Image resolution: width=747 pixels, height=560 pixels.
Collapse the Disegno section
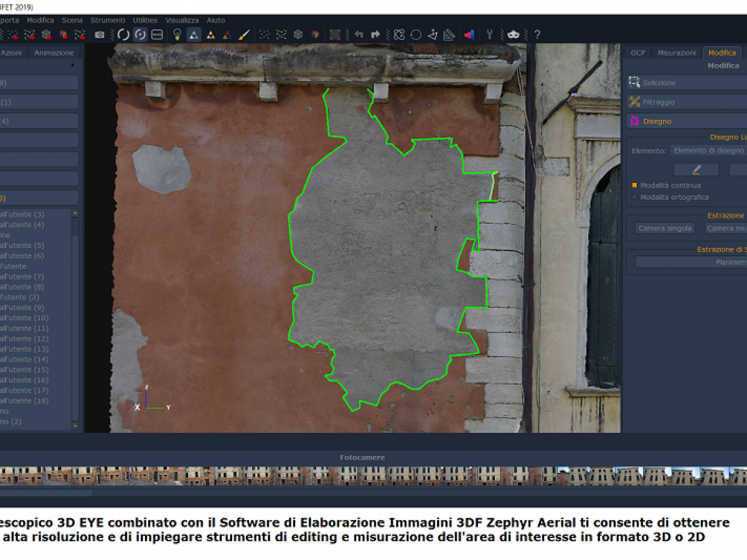(687, 121)
